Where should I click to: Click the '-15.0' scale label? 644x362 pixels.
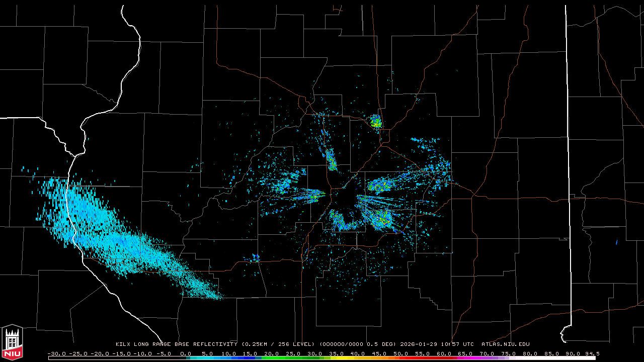coord(122,353)
